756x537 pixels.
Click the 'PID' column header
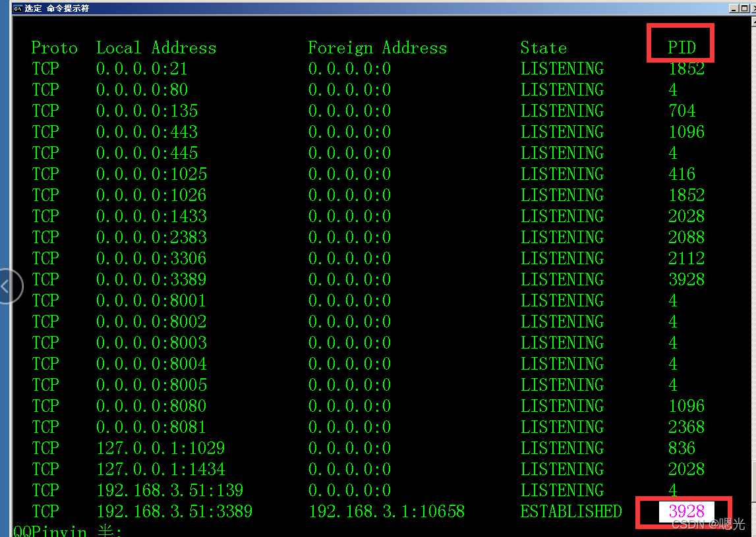click(x=682, y=47)
